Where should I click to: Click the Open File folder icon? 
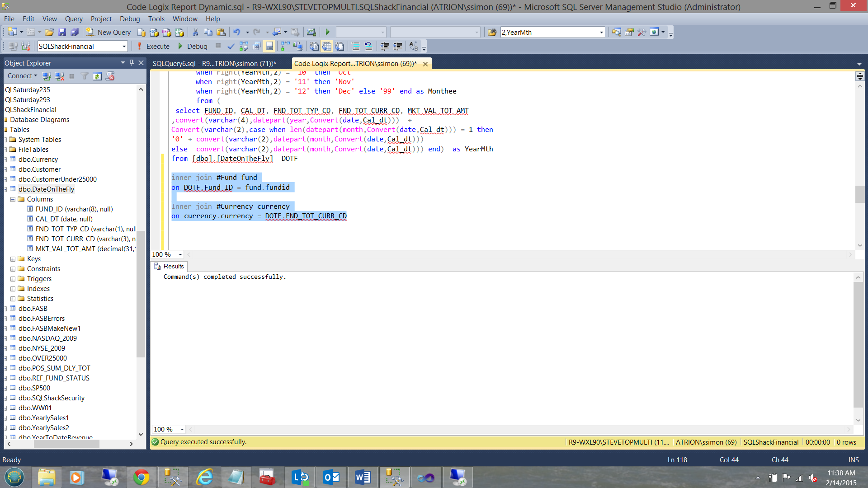tap(49, 32)
